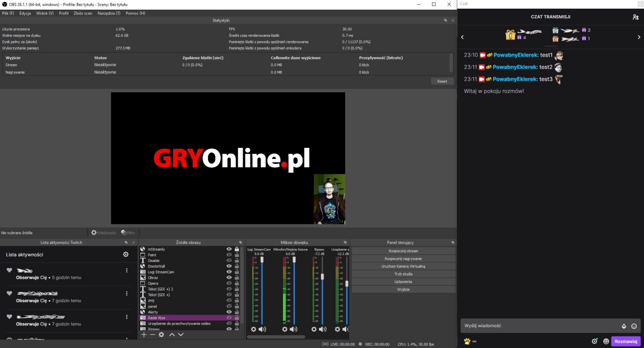
Task: Open audio settings gear under Mikrofon/Wejście liniowe
Action: point(284,329)
